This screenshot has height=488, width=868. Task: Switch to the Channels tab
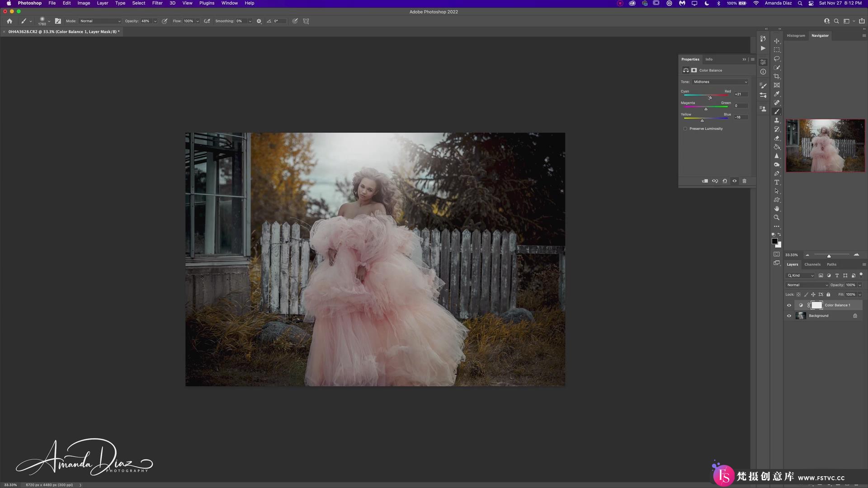[x=812, y=264]
